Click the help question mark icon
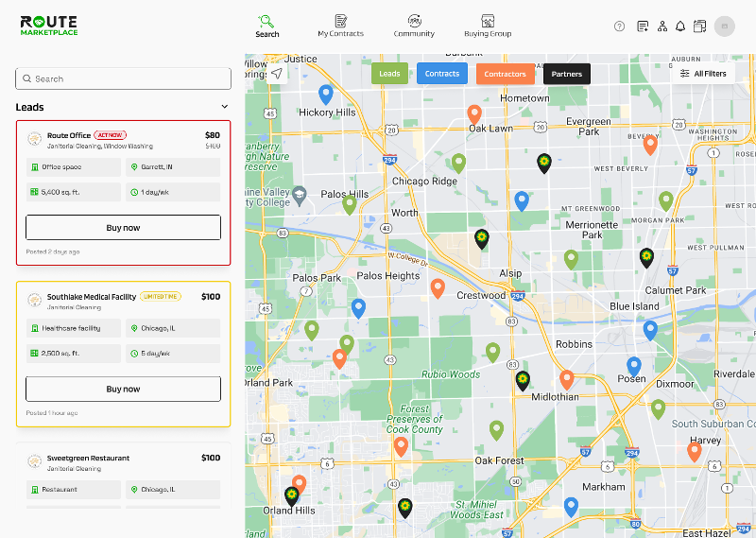The image size is (756, 538). 619,26
